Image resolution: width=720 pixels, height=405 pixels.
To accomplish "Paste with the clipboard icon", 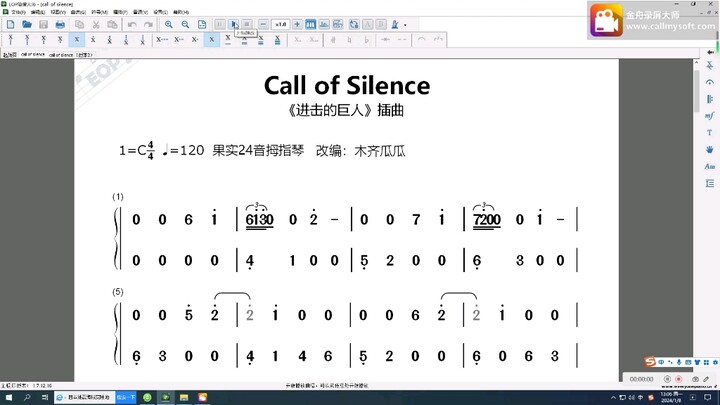I will pos(112,24).
